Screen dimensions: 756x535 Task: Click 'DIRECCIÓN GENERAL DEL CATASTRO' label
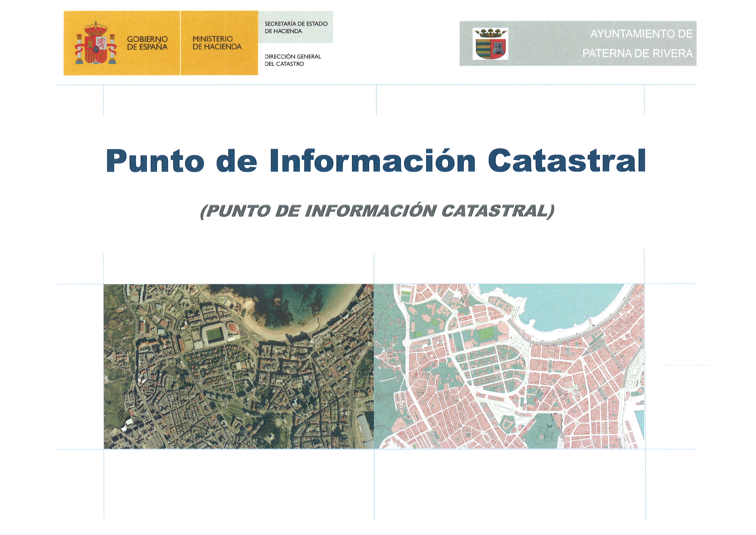[293, 60]
